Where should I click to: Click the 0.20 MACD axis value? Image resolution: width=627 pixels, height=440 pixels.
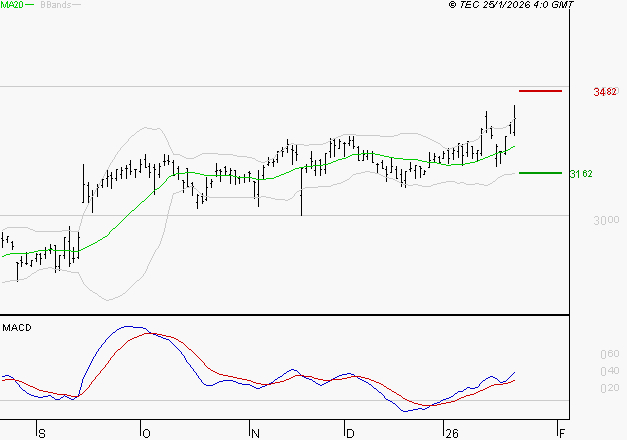[x=610, y=388]
